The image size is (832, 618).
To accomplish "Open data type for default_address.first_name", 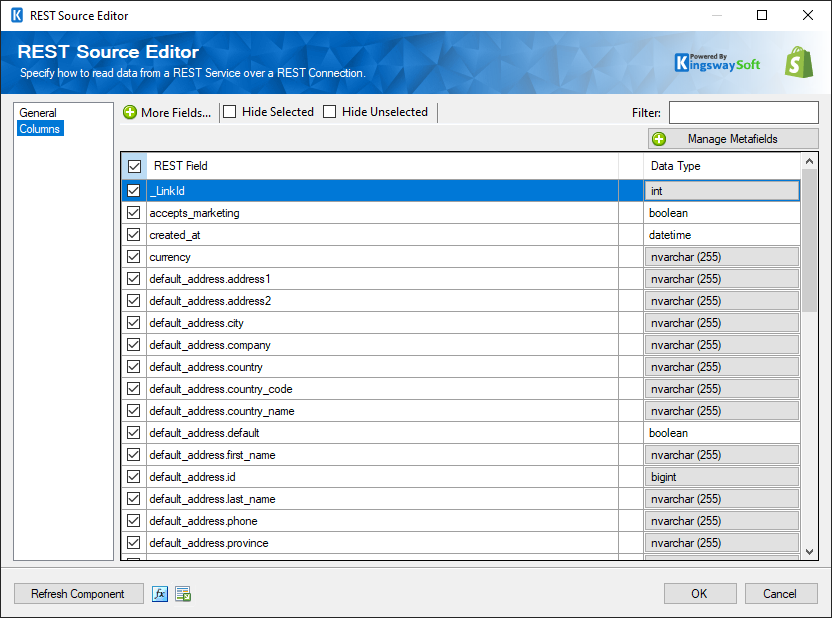I will point(722,455).
